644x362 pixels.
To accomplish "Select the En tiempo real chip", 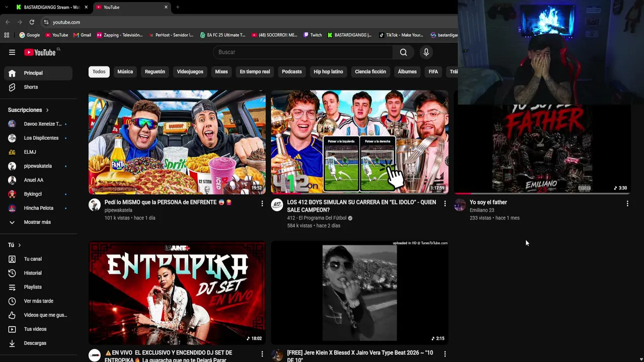I will (255, 72).
